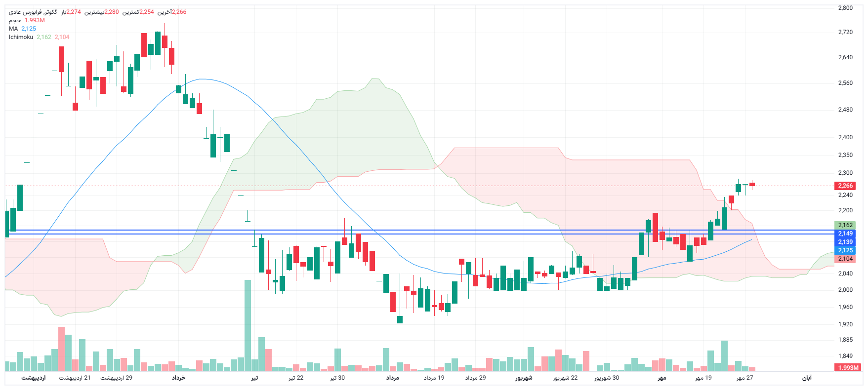Click the pink 2,104 Ichimoku price tag
This screenshot has width=868, height=390.
coord(845,259)
